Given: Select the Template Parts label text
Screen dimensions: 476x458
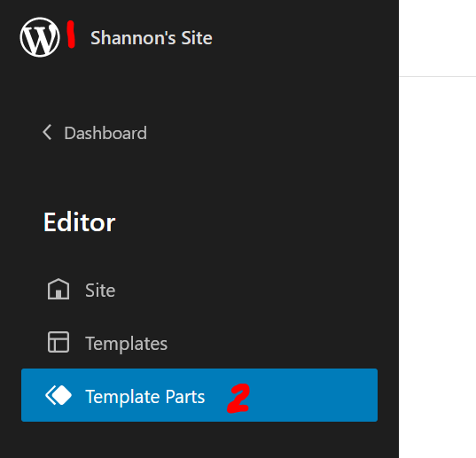Looking at the screenshot, I should coord(145,396).
